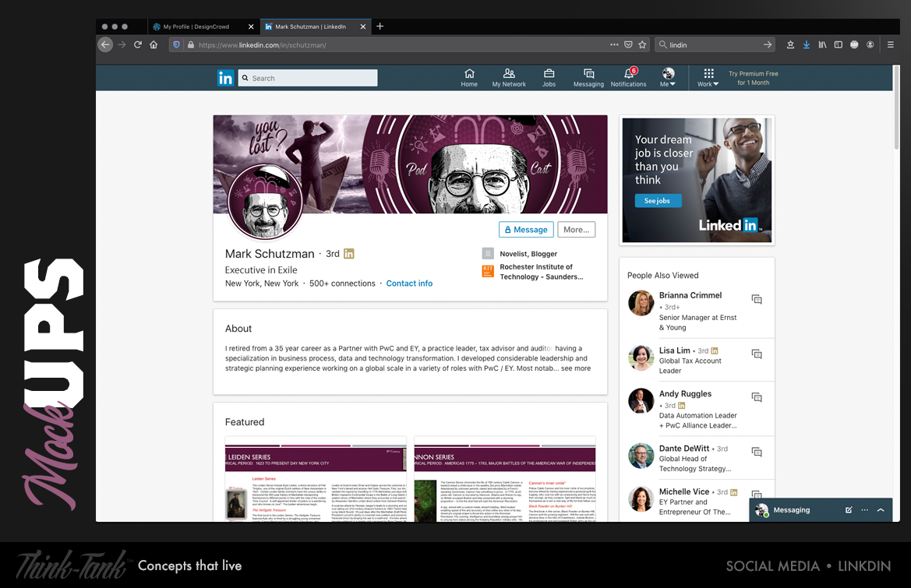Click the bookmarks toolbar icon beside downloads

pyautogui.click(x=790, y=44)
